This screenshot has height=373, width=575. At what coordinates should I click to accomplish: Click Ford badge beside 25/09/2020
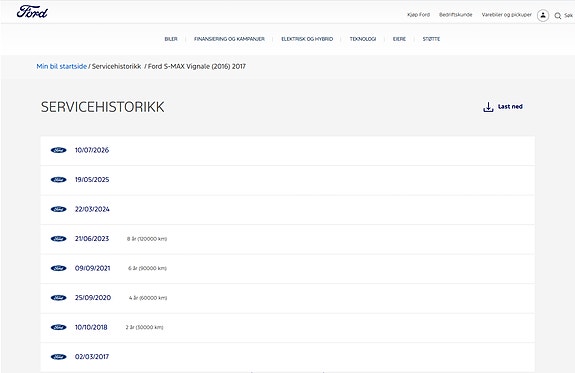[x=59, y=298]
